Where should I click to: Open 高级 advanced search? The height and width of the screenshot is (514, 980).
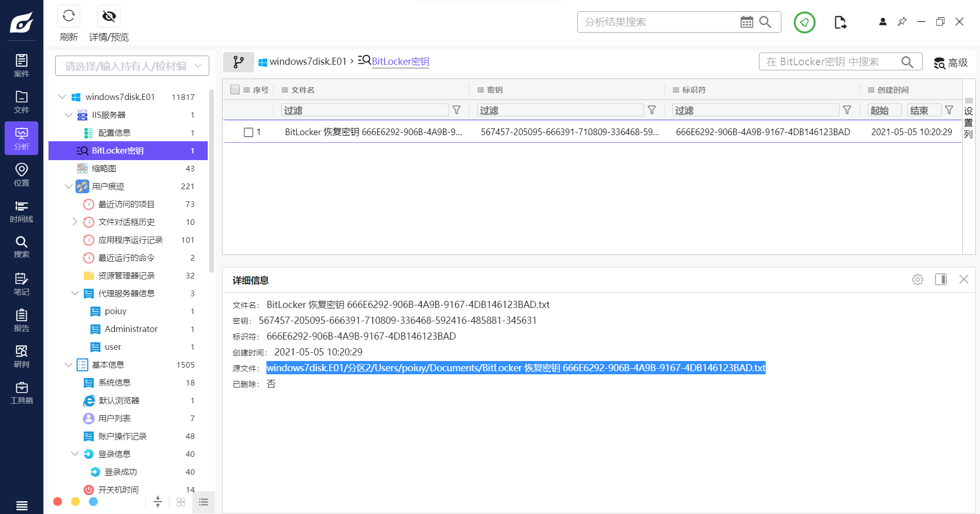coord(951,63)
